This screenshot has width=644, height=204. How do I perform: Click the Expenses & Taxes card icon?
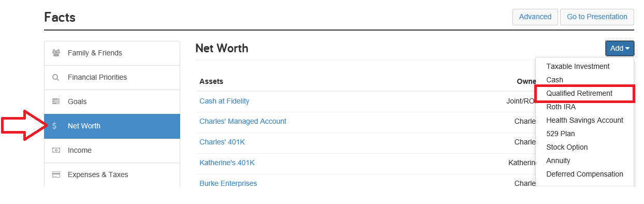(56, 174)
